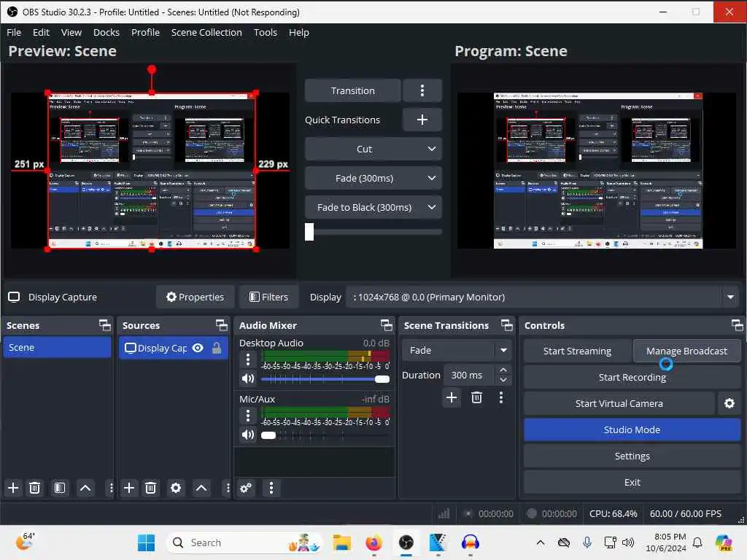Image resolution: width=747 pixels, height=560 pixels.
Task: Open Mic/Aux three-dot options
Action: pyautogui.click(x=248, y=416)
